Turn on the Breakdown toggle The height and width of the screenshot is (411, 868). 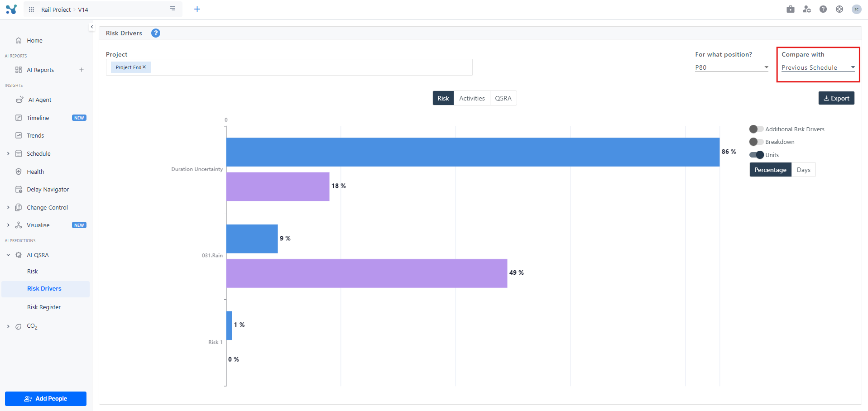pyautogui.click(x=756, y=142)
